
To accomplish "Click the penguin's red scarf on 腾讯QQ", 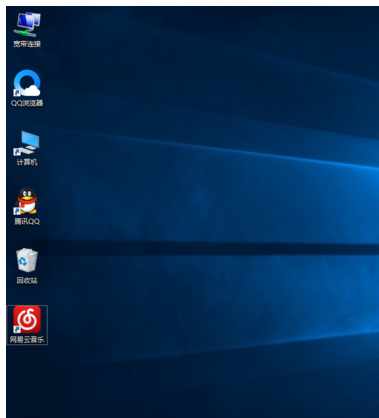I will coord(27,200).
